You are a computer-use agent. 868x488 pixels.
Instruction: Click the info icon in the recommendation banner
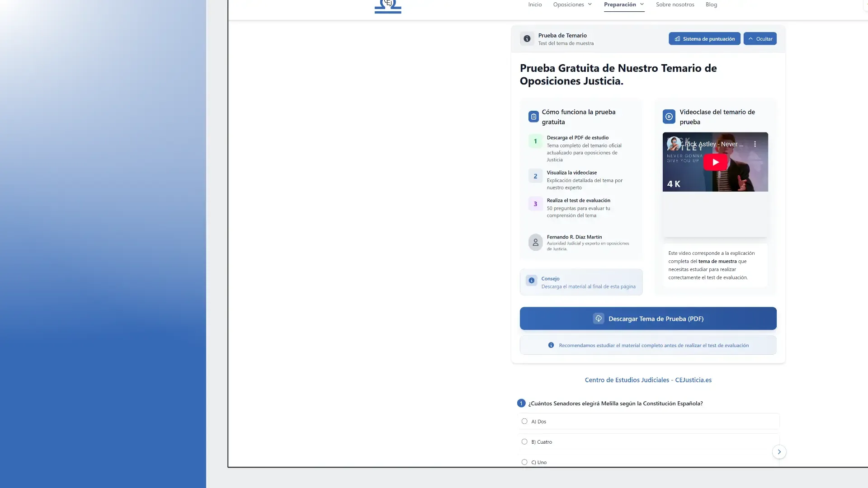click(551, 345)
